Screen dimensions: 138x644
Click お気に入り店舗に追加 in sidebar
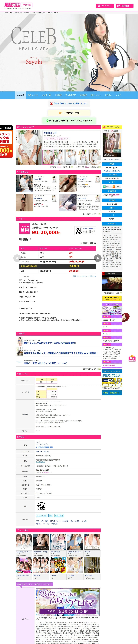[x=112, y=171]
